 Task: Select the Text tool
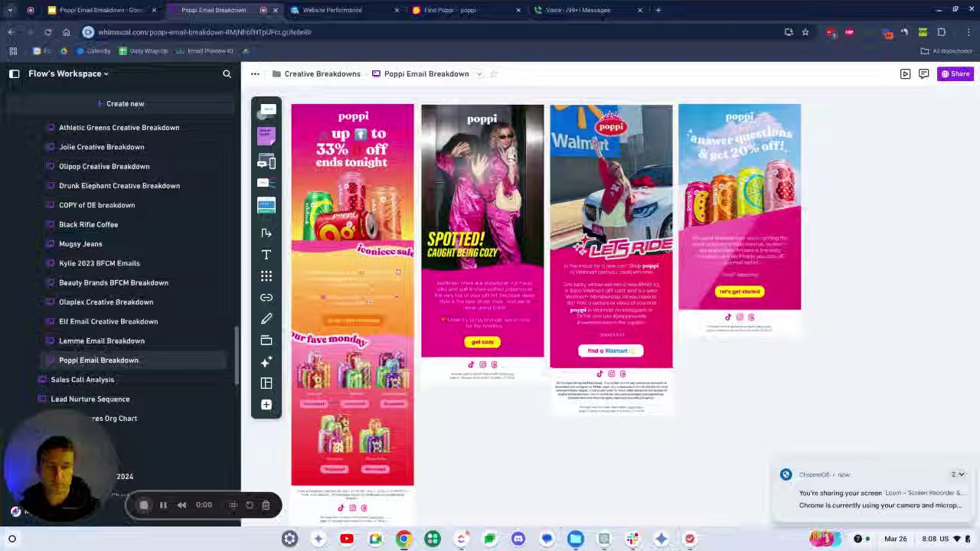[266, 254]
